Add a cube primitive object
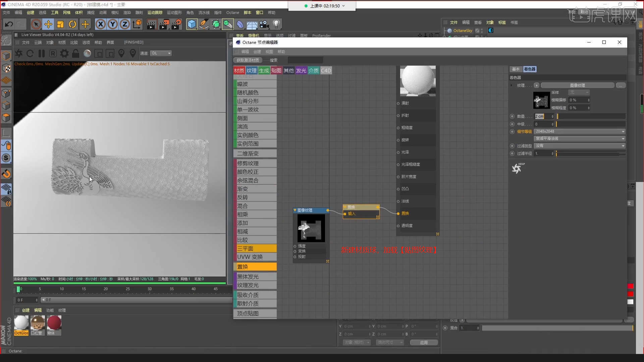The width and height of the screenshot is (644, 362). coord(192,24)
